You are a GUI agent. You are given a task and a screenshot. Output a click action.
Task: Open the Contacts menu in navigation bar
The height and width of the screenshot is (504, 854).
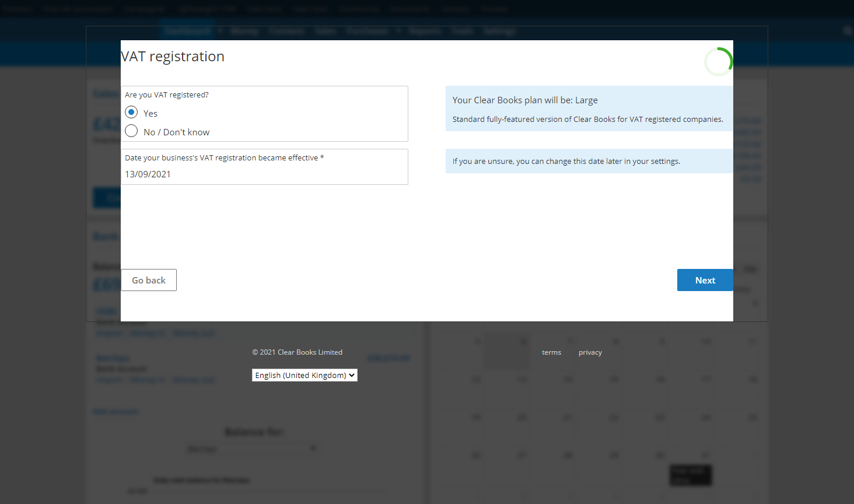point(286,31)
